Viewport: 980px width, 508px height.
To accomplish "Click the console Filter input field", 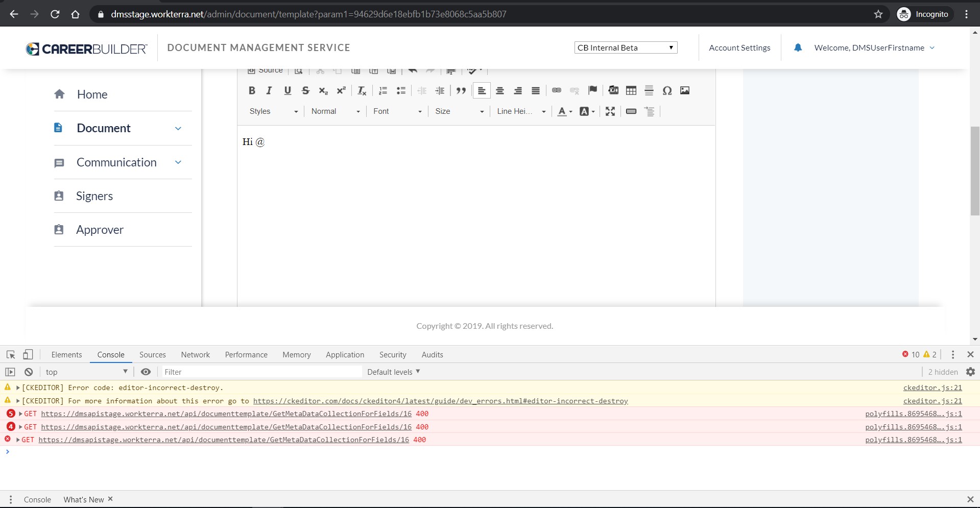I will coord(260,372).
